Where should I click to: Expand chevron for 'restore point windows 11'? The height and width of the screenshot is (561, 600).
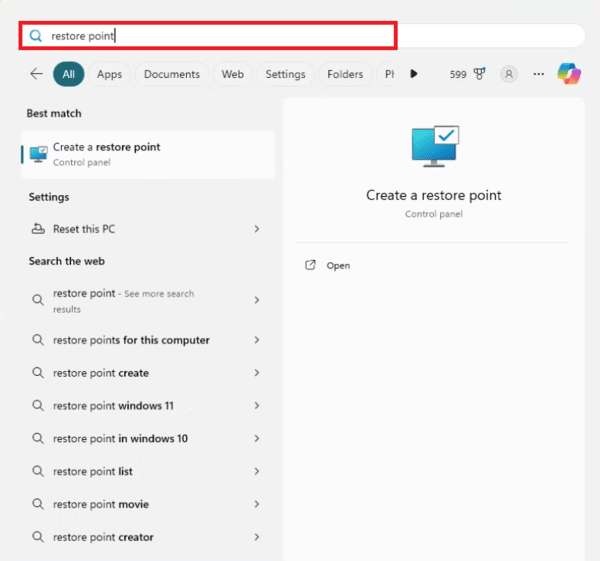click(x=257, y=406)
